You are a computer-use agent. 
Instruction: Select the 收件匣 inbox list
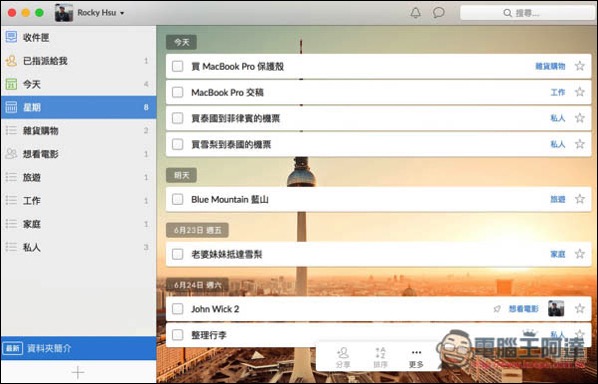point(78,37)
